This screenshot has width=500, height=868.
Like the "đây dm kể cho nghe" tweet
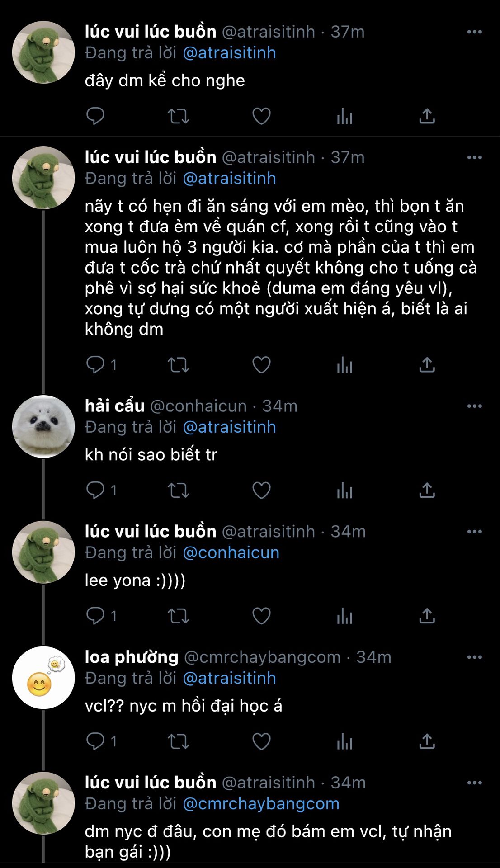pos(261,116)
